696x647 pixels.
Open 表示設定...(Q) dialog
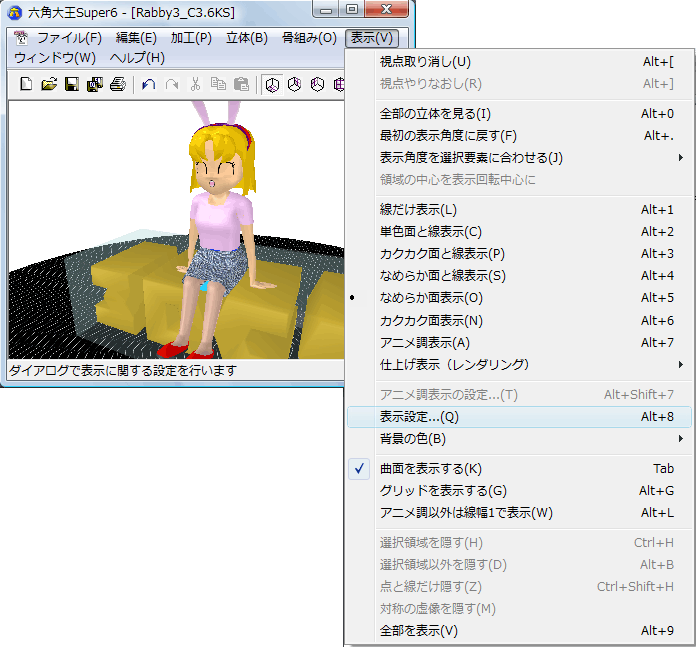point(519,417)
